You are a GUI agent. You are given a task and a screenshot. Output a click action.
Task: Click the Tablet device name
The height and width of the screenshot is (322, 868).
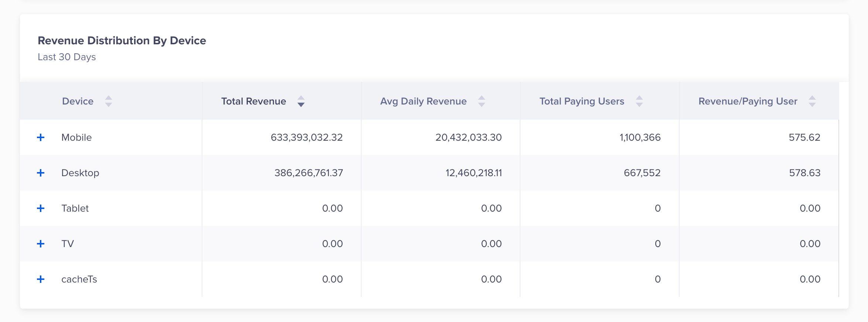75,208
